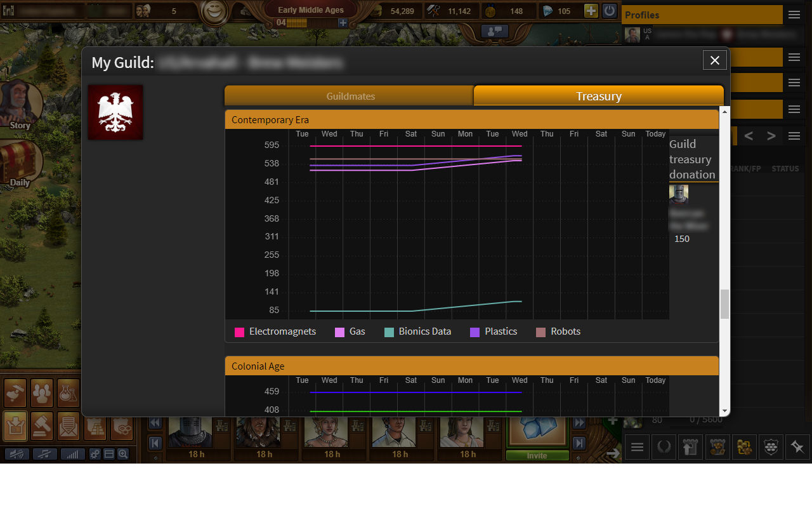Close the My Guild window

tap(715, 60)
